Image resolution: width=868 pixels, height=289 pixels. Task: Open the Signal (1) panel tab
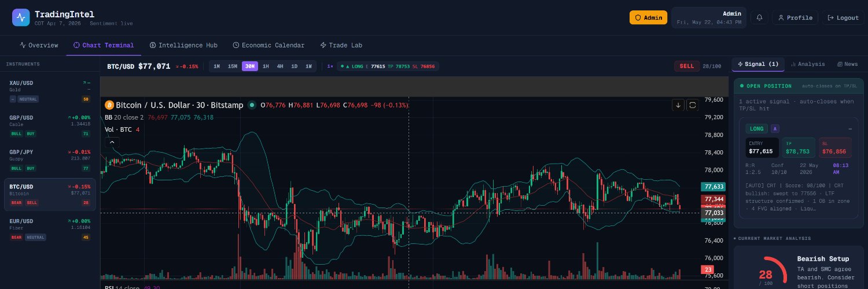[758, 64]
